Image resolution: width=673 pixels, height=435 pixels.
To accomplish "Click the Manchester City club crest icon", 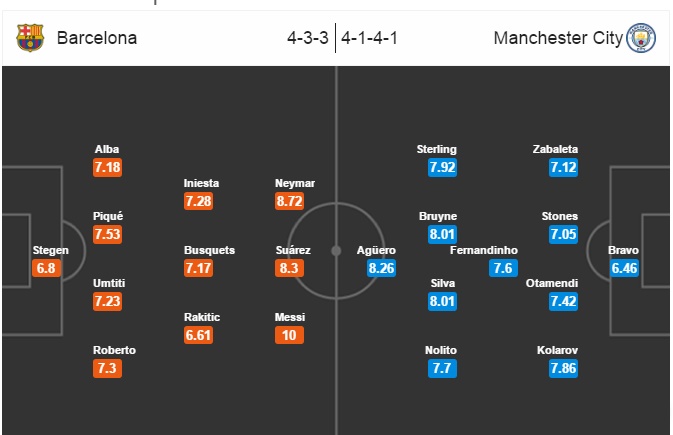I will (x=641, y=38).
